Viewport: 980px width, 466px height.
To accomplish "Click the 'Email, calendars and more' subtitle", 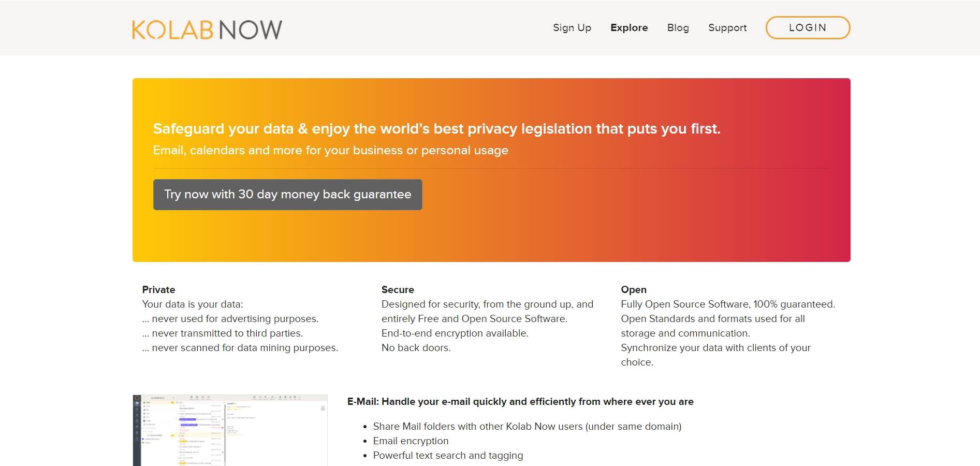I will pyautogui.click(x=330, y=150).
